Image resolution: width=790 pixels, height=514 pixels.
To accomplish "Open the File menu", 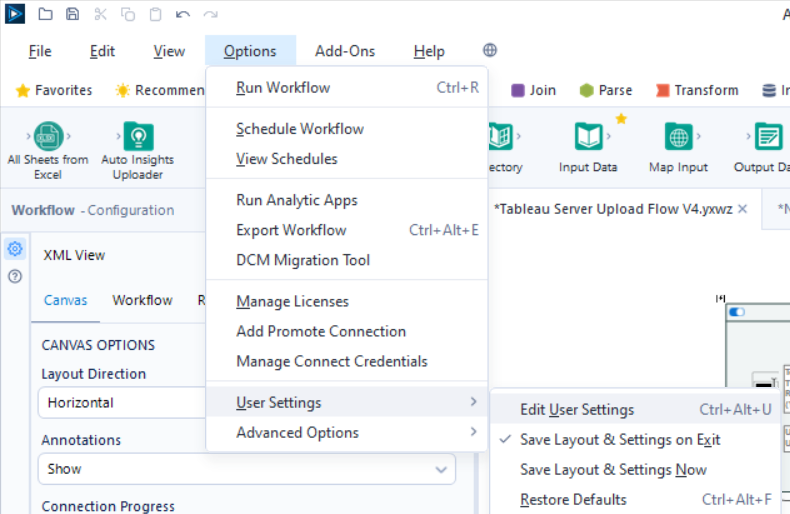I will (x=40, y=51).
